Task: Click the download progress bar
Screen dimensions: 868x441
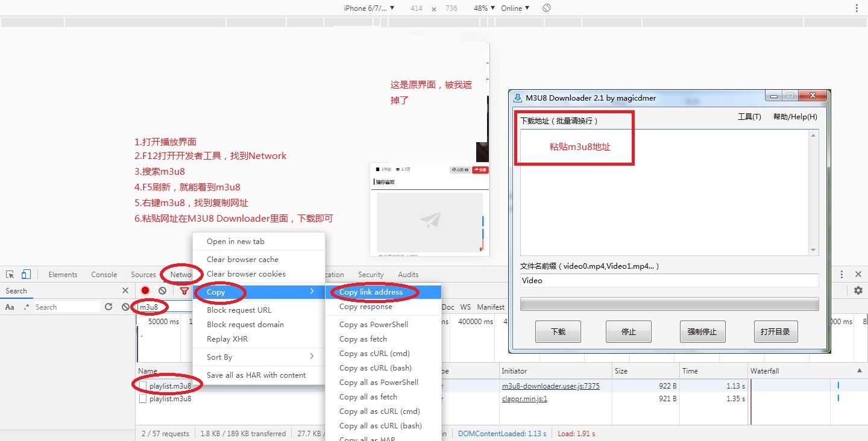Action: tap(669, 304)
